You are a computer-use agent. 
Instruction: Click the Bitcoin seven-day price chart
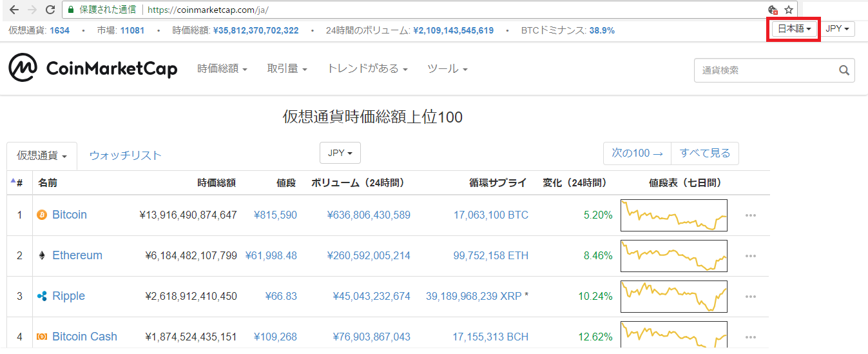coord(673,215)
